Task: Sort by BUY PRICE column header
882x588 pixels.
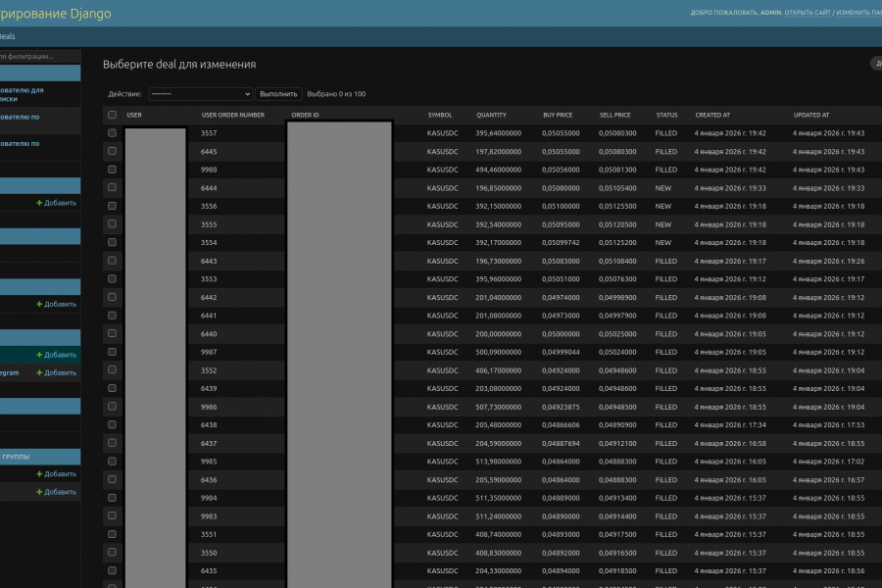Action: (x=558, y=115)
